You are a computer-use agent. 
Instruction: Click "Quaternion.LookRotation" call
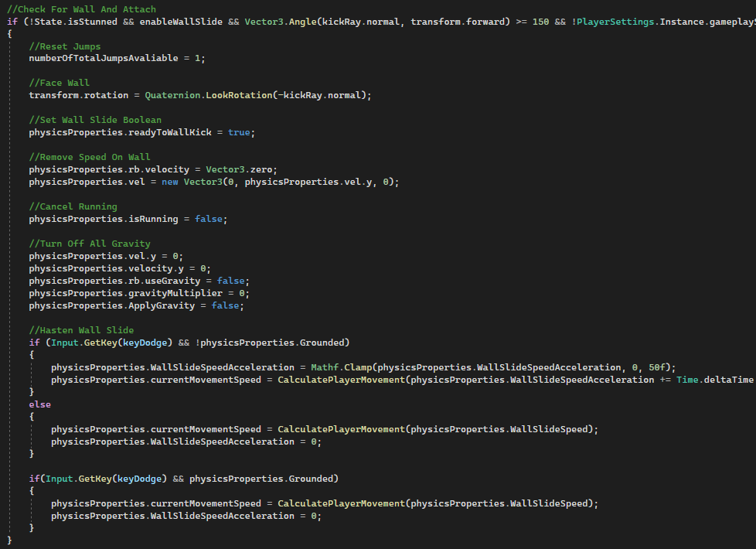pos(209,95)
